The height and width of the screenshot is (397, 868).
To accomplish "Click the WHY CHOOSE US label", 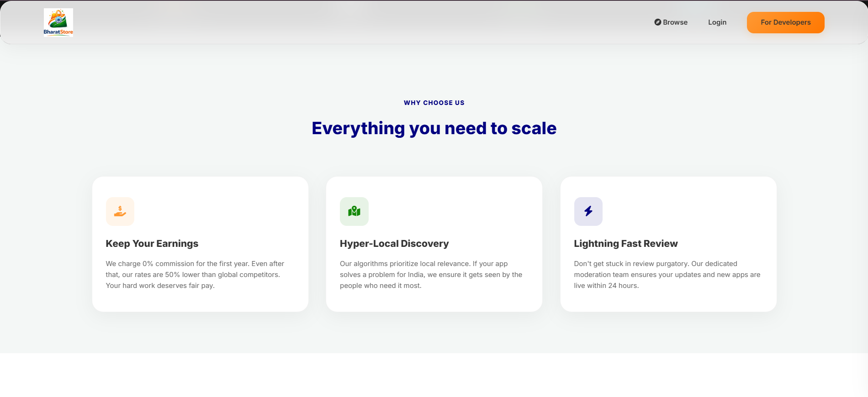I will click(434, 103).
